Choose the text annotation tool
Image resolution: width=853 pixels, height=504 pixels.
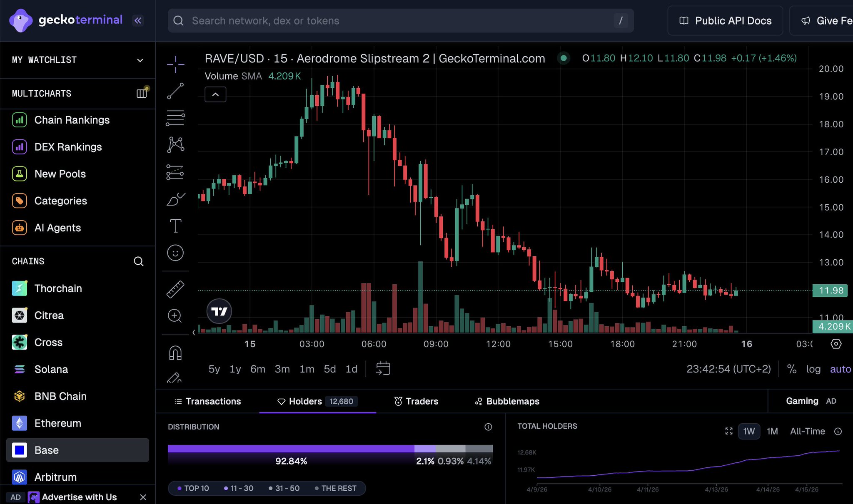175,226
